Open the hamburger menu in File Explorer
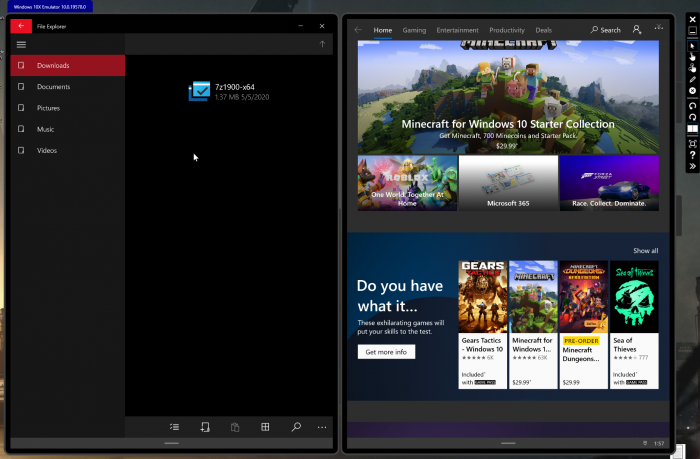The height and width of the screenshot is (459, 700). pyautogui.click(x=21, y=45)
